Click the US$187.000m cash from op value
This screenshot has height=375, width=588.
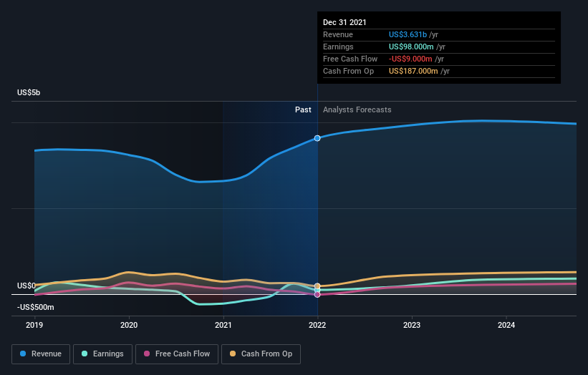pyautogui.click(x=413, y=71)
